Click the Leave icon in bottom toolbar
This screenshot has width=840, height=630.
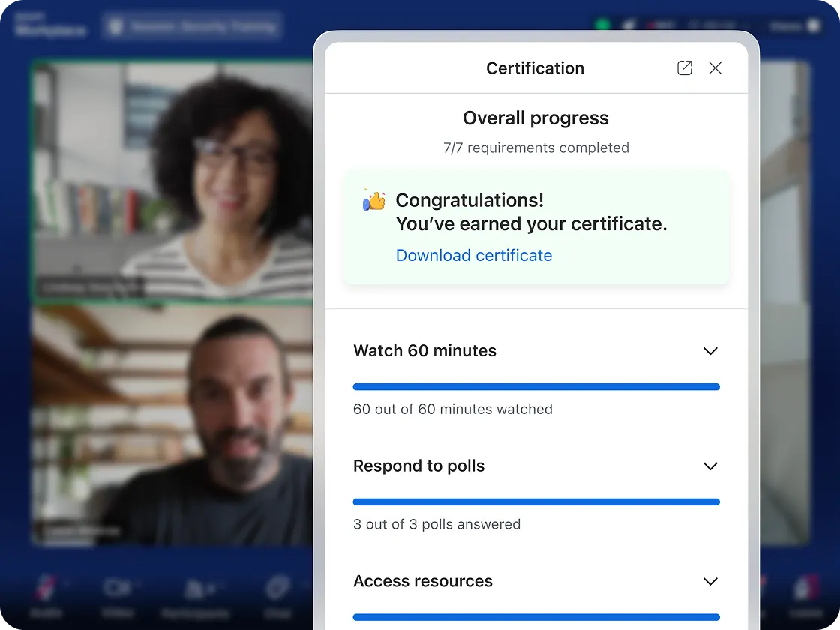pyautogui.click(x=808, y=590)
